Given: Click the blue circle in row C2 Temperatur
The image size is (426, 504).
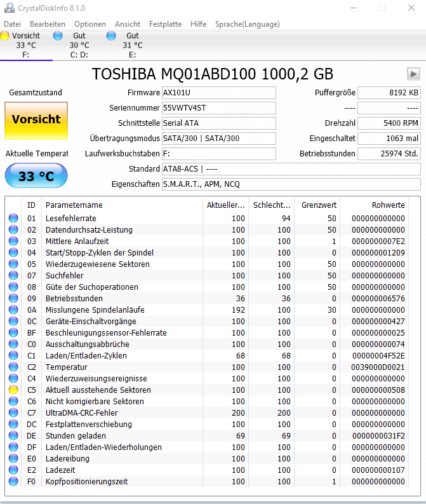Looking at the screenshot, I should click(x=13, y=367).
